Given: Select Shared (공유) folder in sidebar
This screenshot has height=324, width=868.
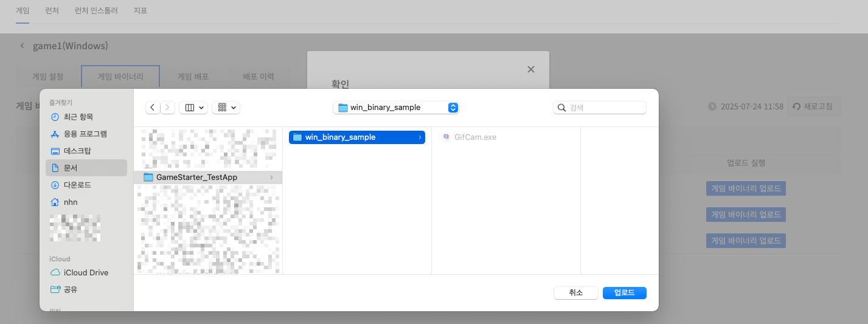Looking at the screenshot, I should pyautogui.click(x=71, y=289).
